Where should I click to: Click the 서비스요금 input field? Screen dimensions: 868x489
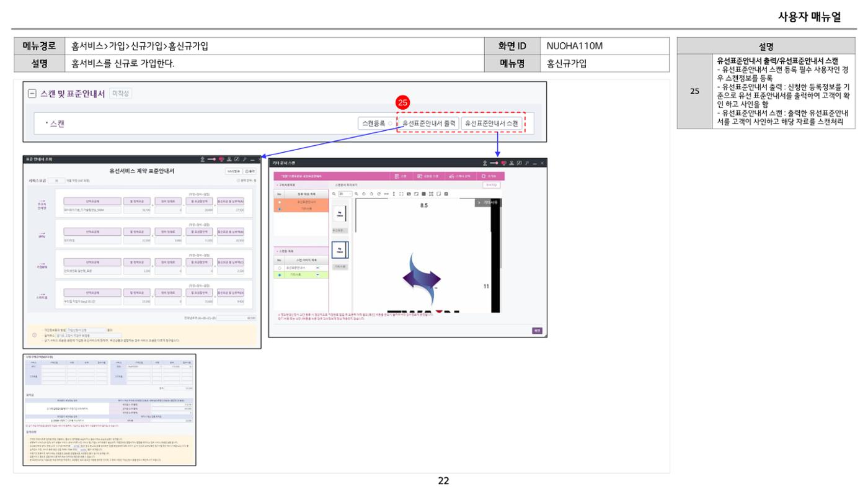pyautogui.click(x=56, y=181)
